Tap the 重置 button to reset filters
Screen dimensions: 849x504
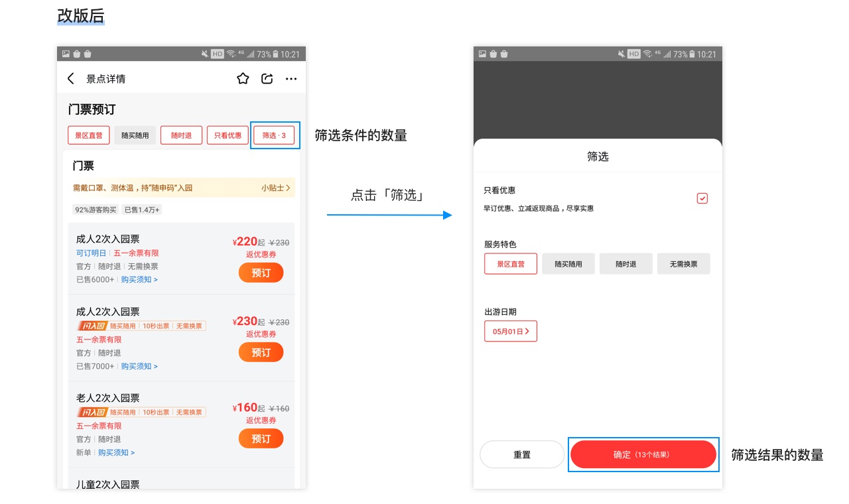pyautogui.click(x=522, y=454)
